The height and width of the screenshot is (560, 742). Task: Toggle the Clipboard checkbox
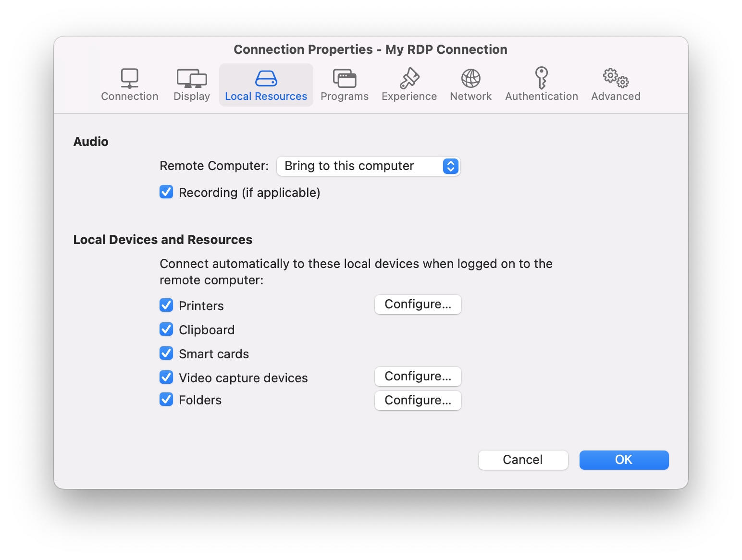coord(166,329)
